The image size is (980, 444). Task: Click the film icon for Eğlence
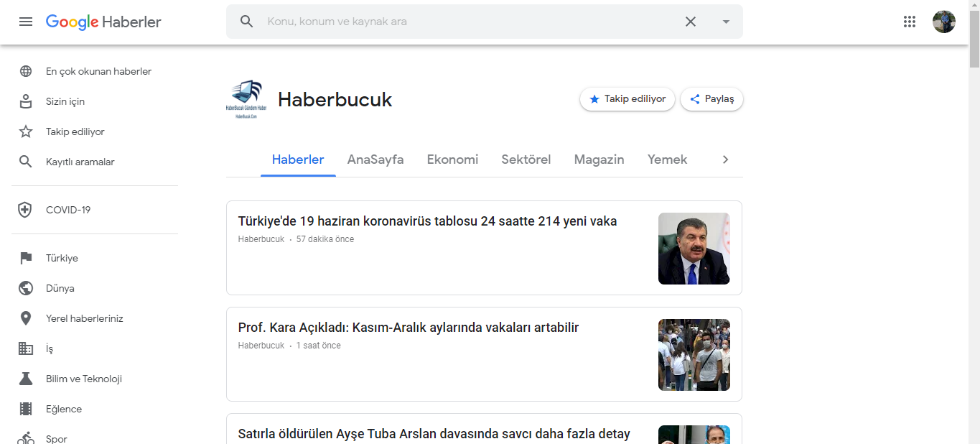pos(26,409)
